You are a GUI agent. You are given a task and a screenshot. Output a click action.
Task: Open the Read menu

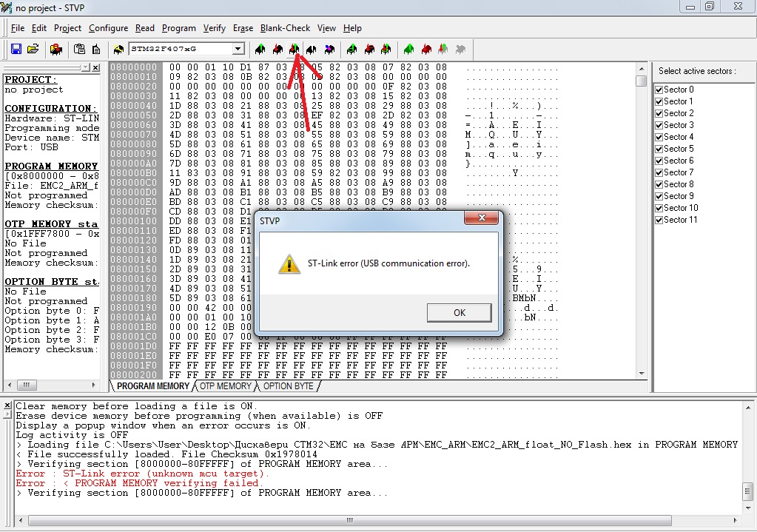(x=145, y=28)
